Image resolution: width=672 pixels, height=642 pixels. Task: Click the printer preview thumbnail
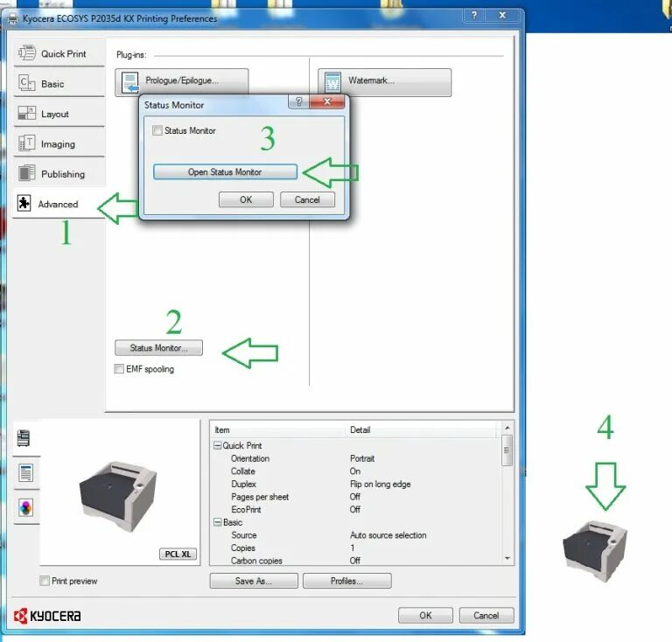(x=118, y=496)
